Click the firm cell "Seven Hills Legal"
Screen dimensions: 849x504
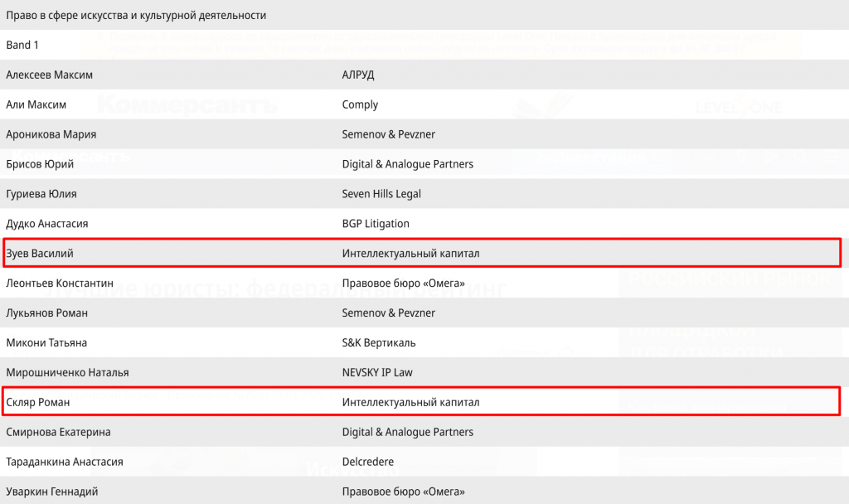381,194
